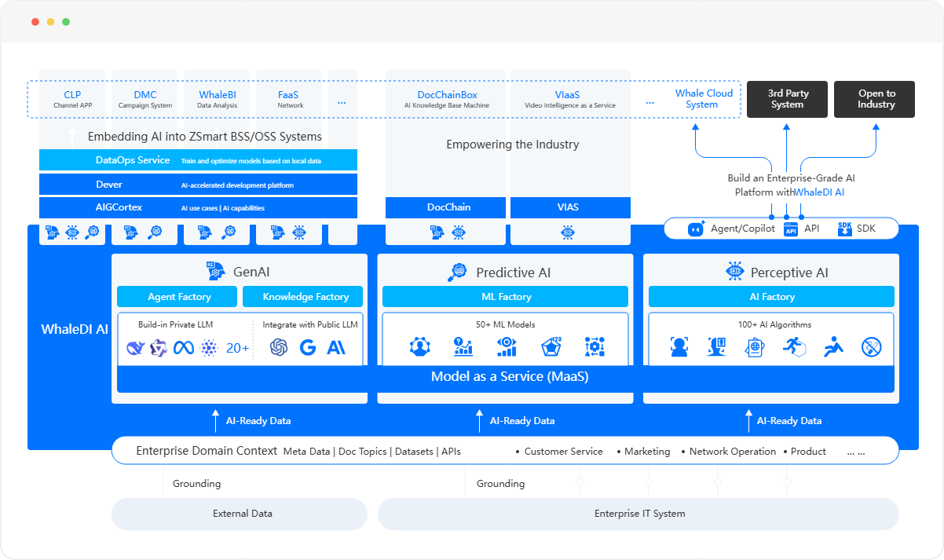
Task: Click the 3rd Party System box
Action: click(x=787, y=99)
